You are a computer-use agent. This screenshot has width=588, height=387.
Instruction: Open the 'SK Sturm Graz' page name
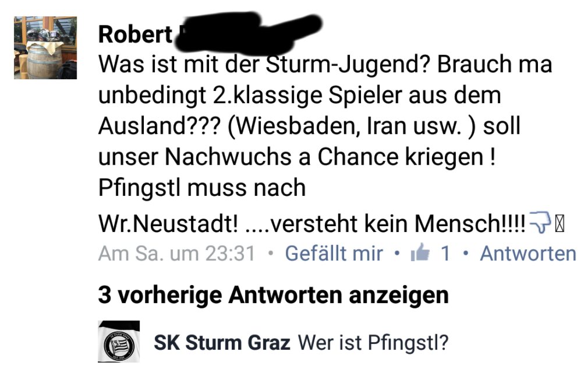pos(222,343)
